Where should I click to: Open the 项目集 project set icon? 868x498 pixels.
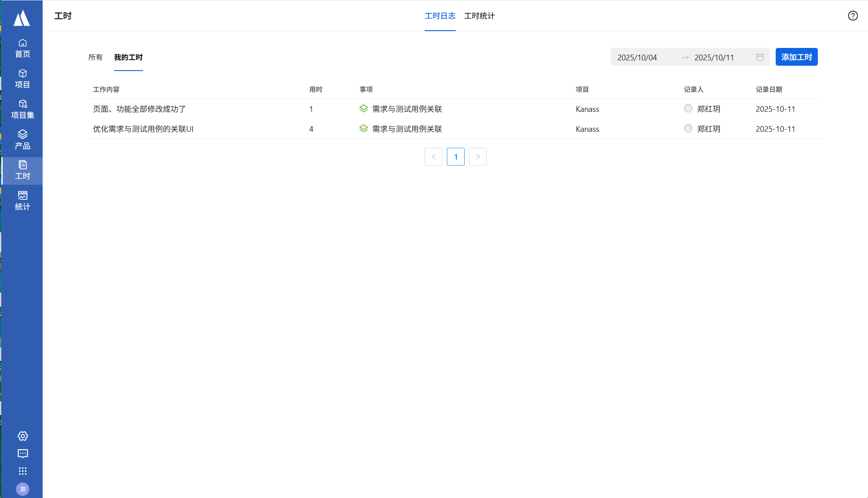(23, 109)
